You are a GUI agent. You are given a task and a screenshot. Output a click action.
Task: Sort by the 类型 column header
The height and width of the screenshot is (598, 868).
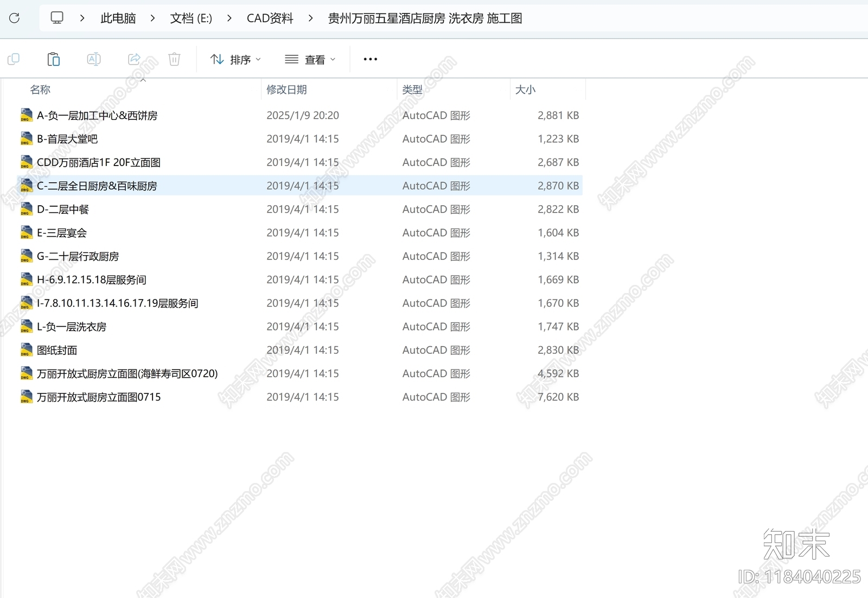click(412, 90)
